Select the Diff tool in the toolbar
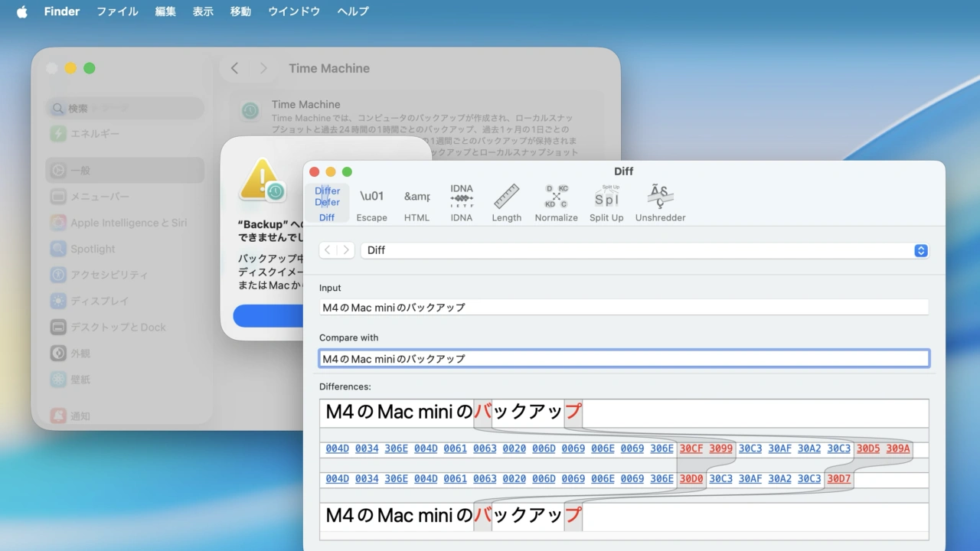 (x=327, y=201)
